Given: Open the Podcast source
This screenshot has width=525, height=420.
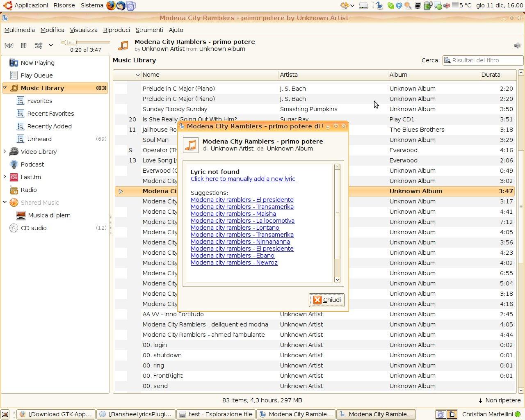Looking at the screenshot, I should tap(32, 164).
